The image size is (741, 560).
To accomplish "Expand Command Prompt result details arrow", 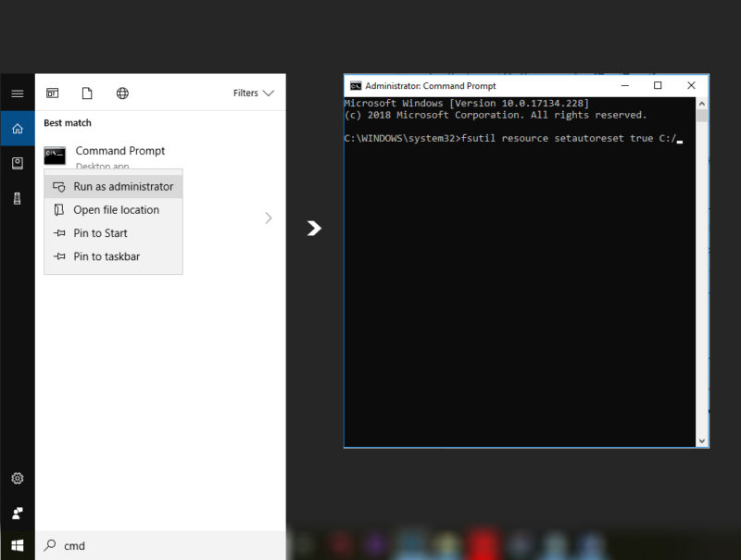I will 269,218.
